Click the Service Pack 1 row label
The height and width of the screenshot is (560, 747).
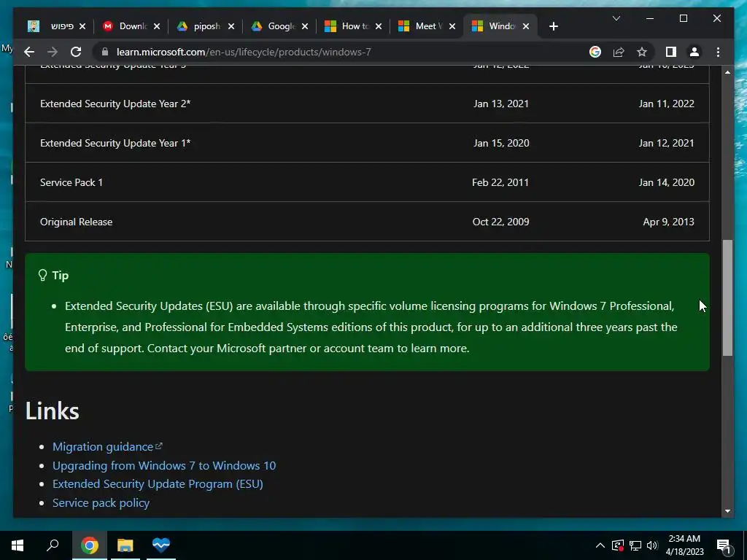pos(71,182)
